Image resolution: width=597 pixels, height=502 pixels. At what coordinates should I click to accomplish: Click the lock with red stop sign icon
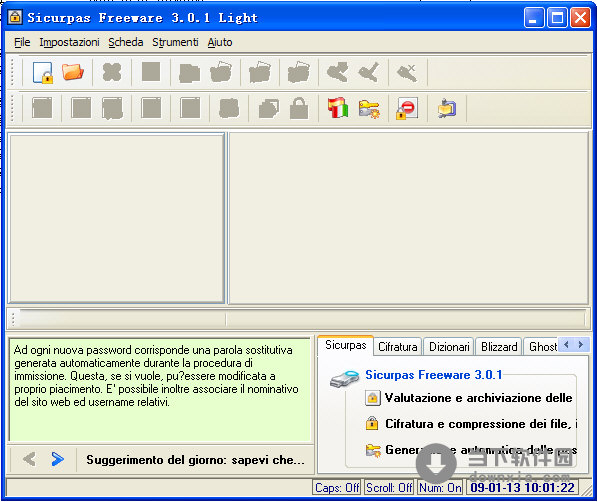[x=407, y=108]
